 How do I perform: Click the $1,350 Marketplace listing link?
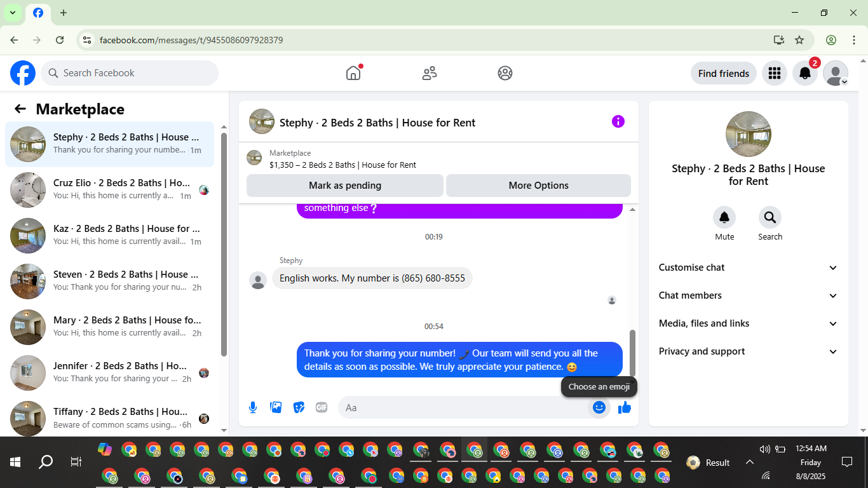[x=342, y=165]
